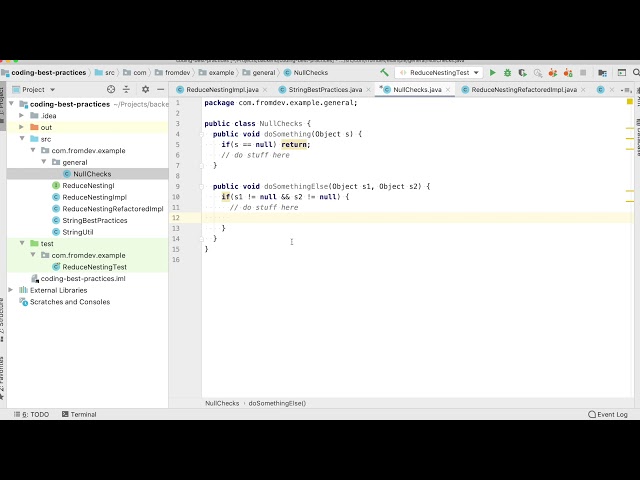
Task: Click fromdev in navigation breadcrumb
Action: tap(178, 73)
